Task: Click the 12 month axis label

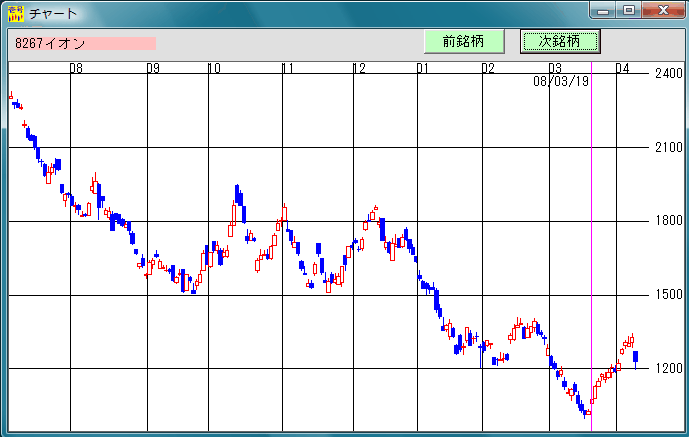Action: 359,68
